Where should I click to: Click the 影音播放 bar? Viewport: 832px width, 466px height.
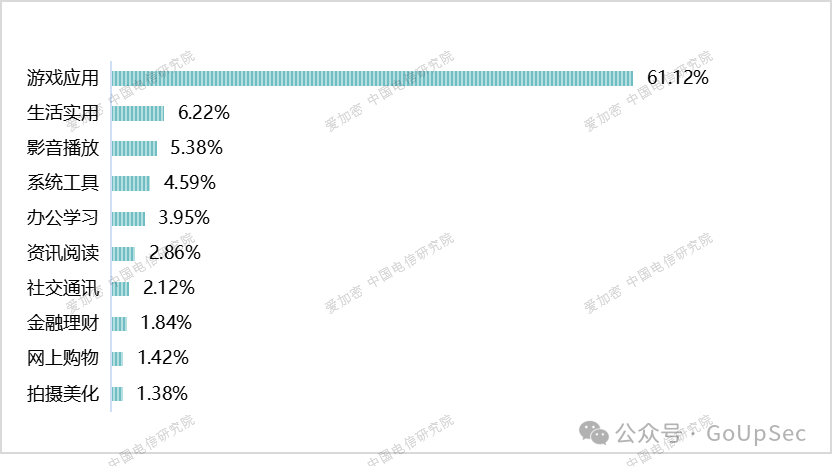(x=134, y=148)
